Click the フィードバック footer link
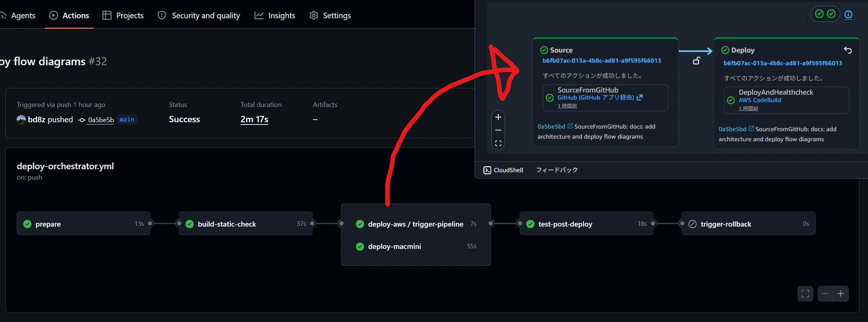868x322 pixels. tap(557, 170)
